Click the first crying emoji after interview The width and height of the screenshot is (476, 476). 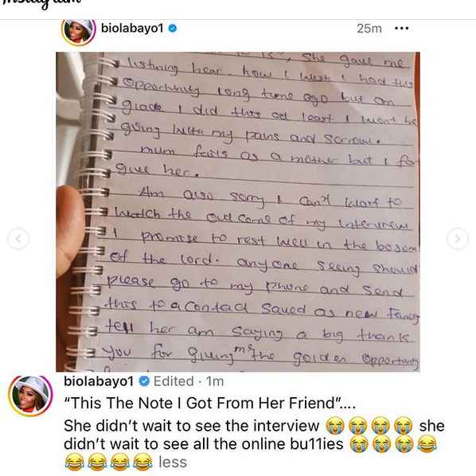point(335,426)
